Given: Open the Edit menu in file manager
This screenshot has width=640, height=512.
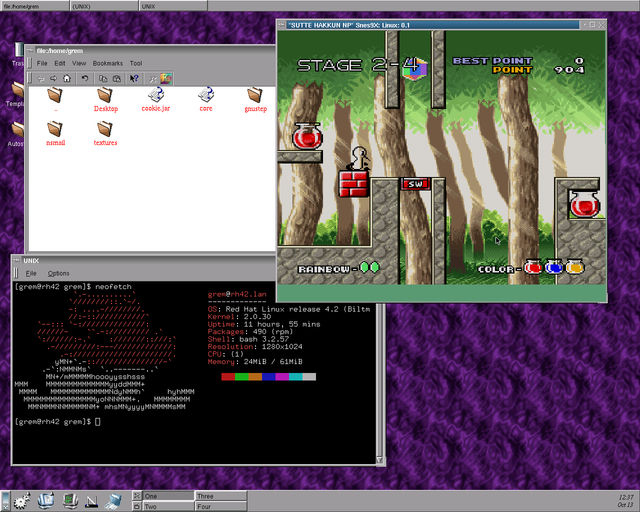Looking at the screenshot, I should point(60,63).
